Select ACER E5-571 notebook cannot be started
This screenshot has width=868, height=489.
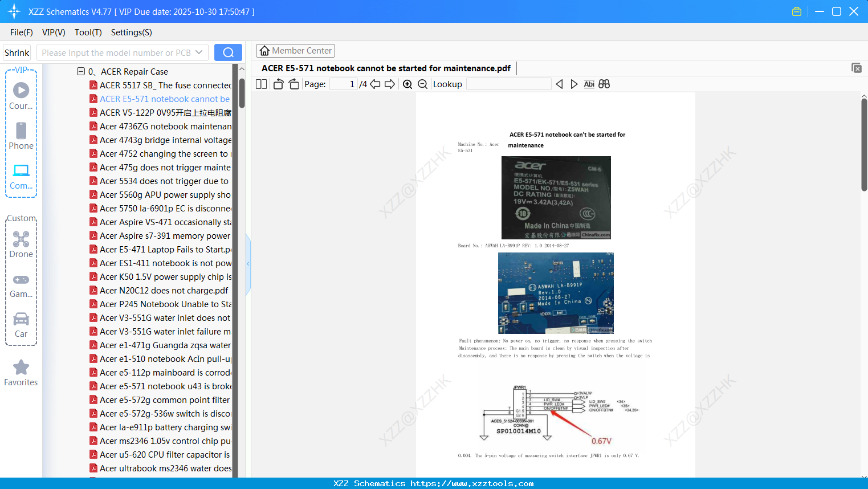(160, 99)
